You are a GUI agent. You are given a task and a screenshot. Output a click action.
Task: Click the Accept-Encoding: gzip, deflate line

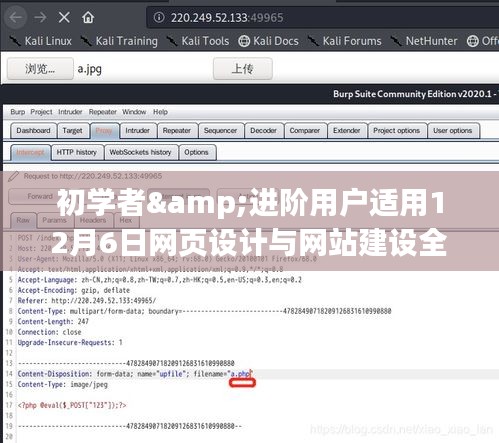coord(74,290)
